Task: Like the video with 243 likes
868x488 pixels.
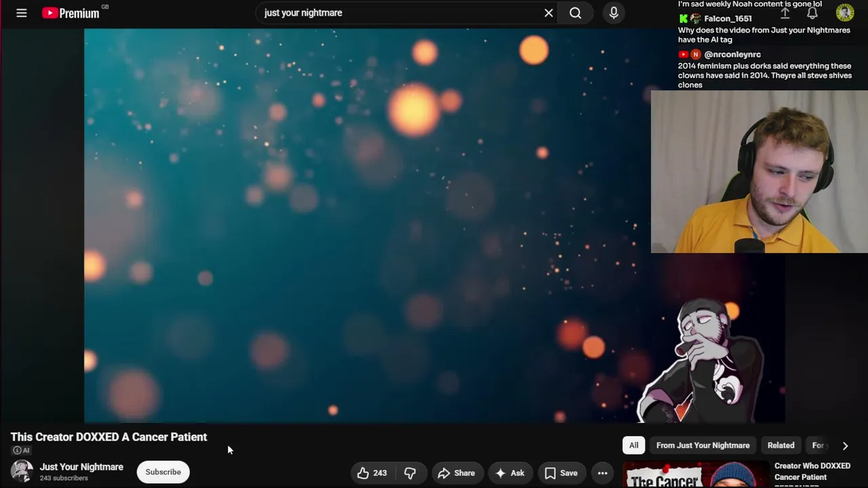Action: [372, 473]
